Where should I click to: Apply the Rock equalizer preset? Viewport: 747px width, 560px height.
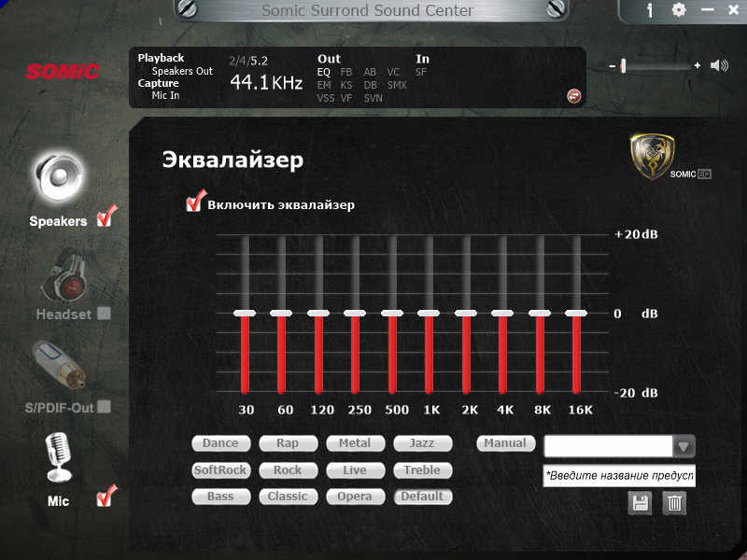tap(288, 470)
